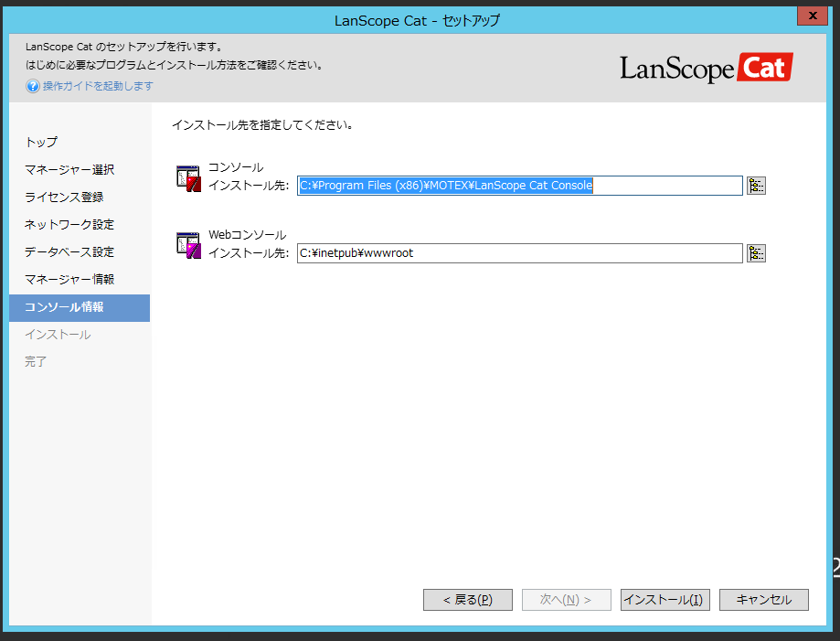Click the LanScope Cat logo
The image size is (840, 641).
coord(706,67)
